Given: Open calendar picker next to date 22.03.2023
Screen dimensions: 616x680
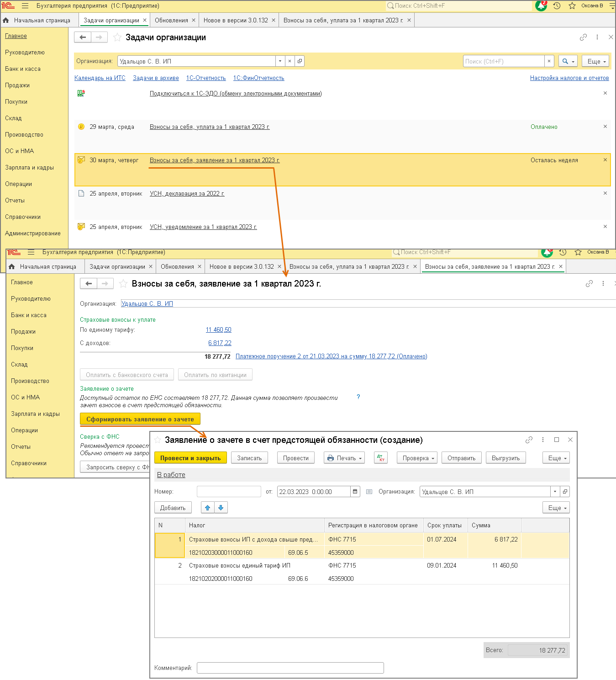Looking at the screenshot, I should click(355, 492).
